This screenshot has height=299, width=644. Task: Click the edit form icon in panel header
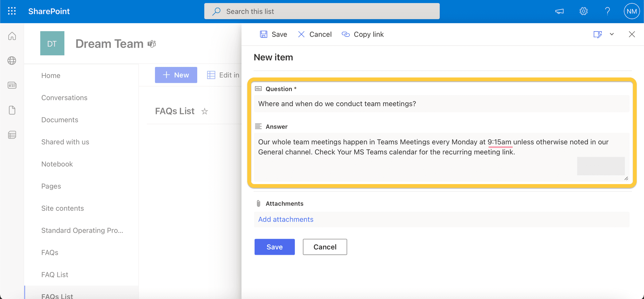tap(597, 34)
